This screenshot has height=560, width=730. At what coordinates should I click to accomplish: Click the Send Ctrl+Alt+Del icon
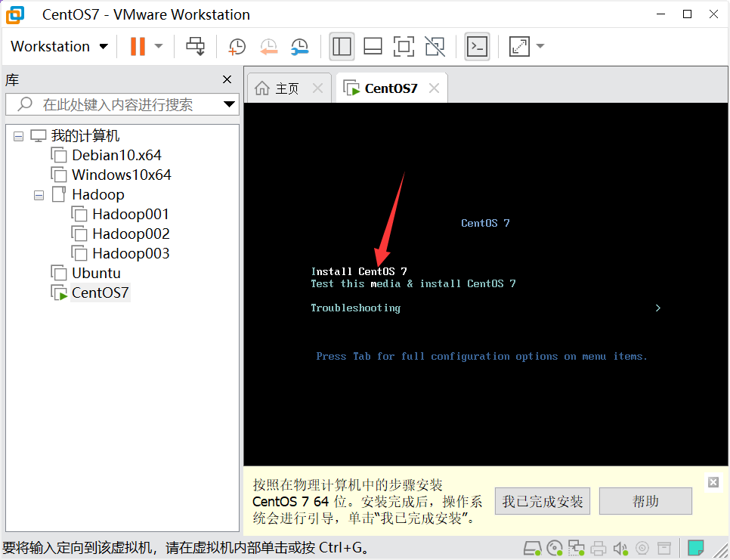pyautogui.click(x=195, y=47)
